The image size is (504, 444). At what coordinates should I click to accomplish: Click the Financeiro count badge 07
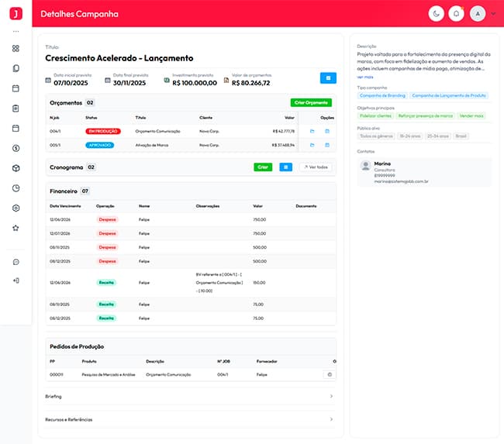pyautogui.click(x=85, y=191)
